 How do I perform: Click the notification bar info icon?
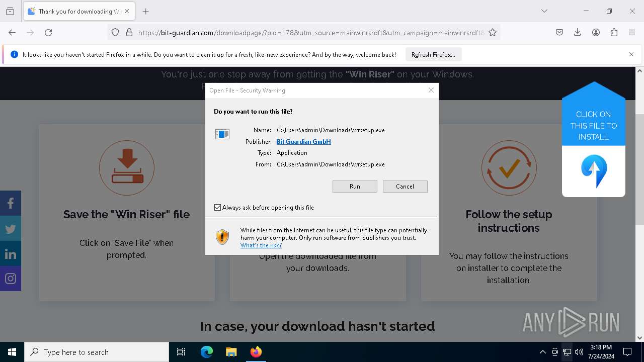(14, 54)
